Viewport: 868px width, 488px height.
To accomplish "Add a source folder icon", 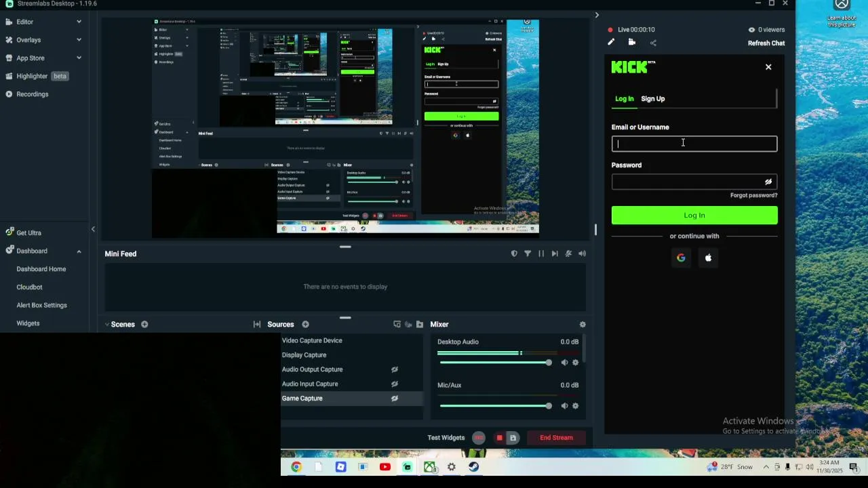I will [420, 325].
